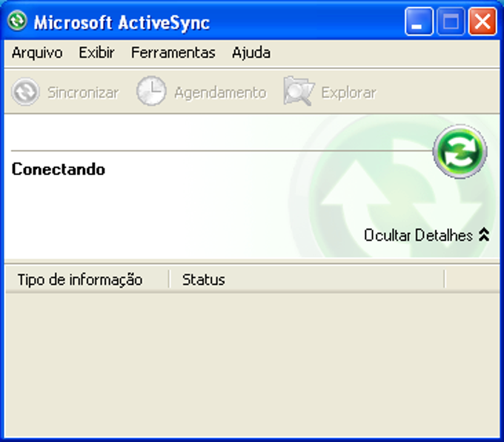
Task: Open the Exibir menu
Action: pos(96,53)
